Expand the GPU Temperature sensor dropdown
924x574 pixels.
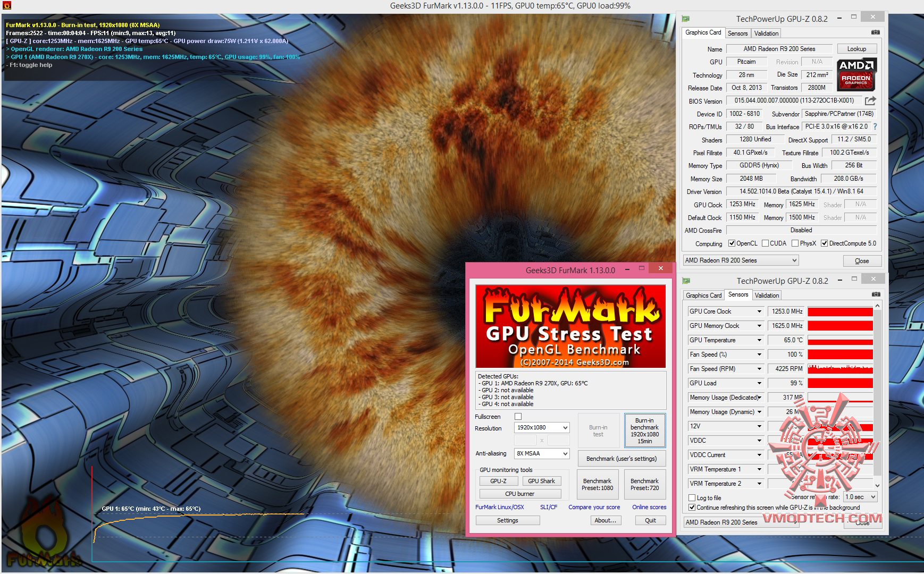coord(759,340)
